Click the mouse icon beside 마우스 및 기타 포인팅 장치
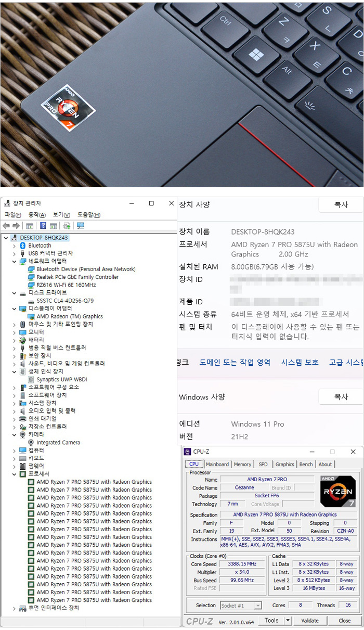Viewport: 364px width, 630px height. (23, 324)
